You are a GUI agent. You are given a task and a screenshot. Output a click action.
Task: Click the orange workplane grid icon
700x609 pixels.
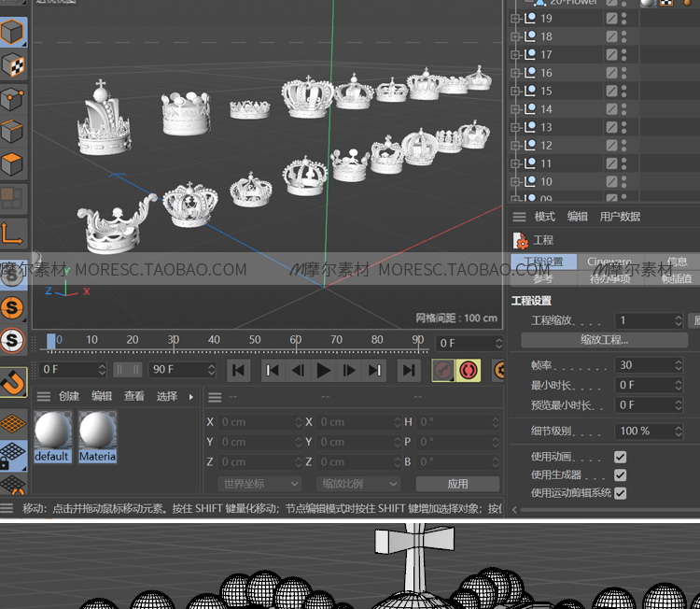12,423
